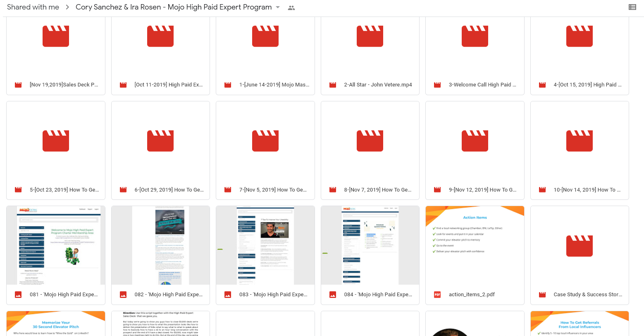This screenshot has height=336, width=644.
Task: Open Memorize Your 30 Second Elevator Pitch thumbnail
Action: 56,324
